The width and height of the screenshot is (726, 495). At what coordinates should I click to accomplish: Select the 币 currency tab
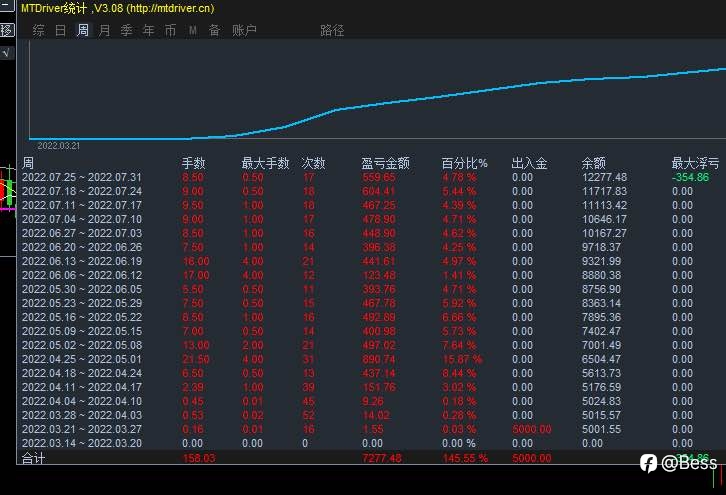pos(170,31)
